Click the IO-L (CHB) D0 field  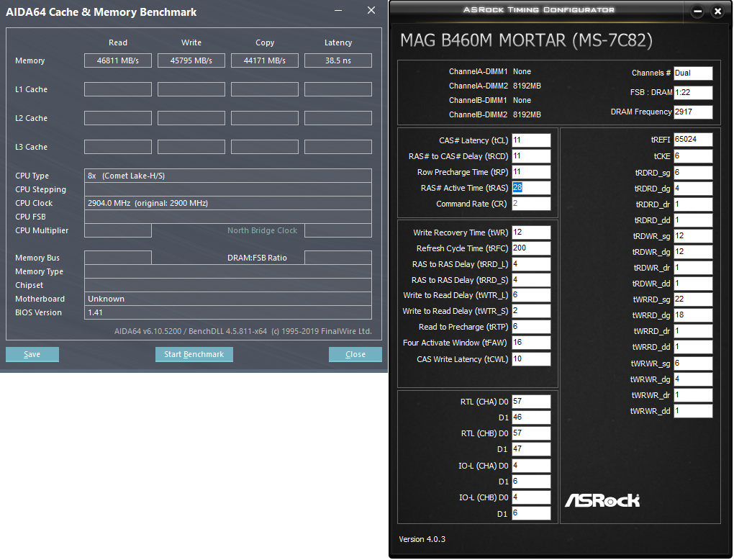pos(531,497)
